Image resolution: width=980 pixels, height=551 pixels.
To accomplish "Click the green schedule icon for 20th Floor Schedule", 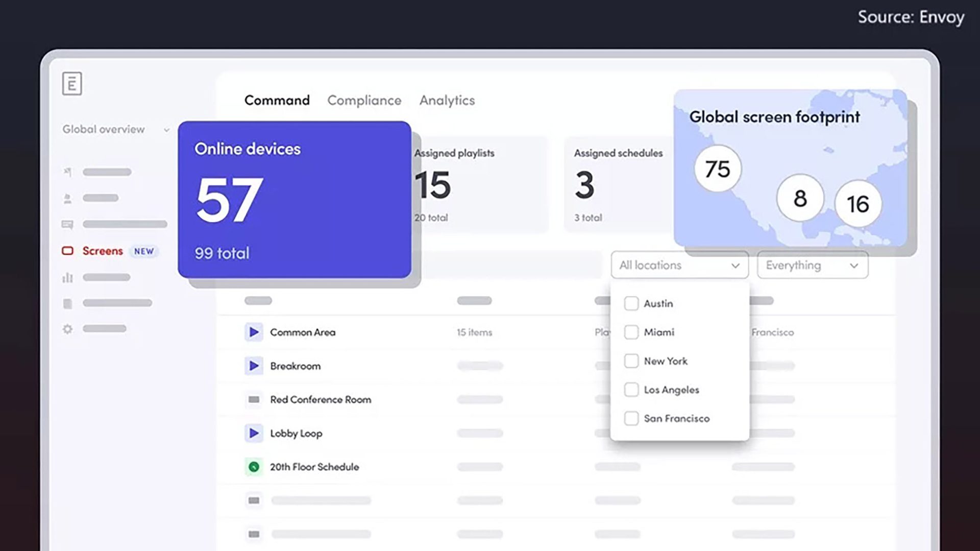I will point(254,466).
